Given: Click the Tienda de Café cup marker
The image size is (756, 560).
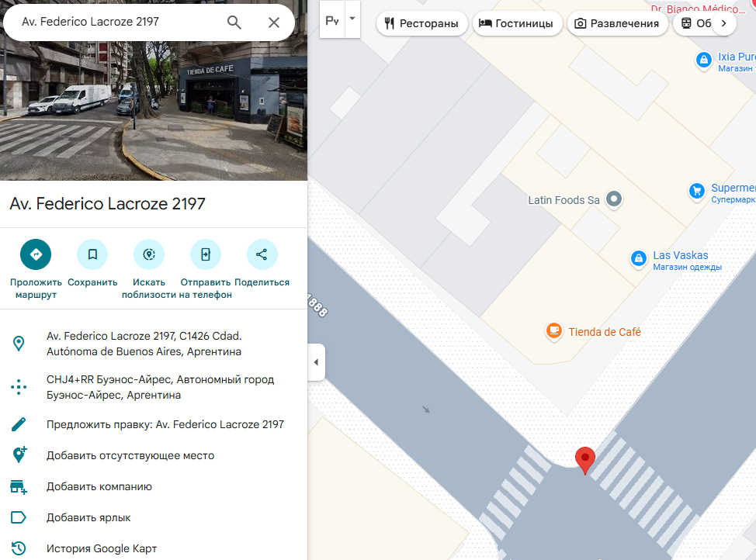Looking at the screenshot, I should pyautogui.click(x=554, y=331).
